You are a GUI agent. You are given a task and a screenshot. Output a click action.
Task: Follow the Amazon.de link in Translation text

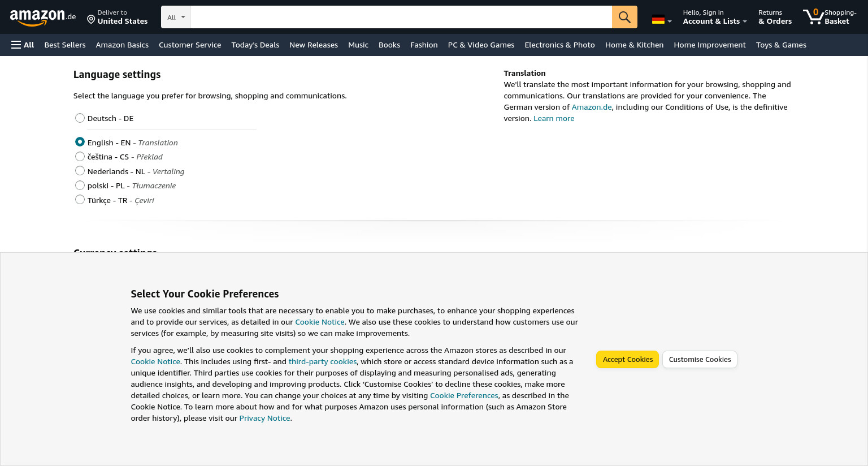coord(592,107)
